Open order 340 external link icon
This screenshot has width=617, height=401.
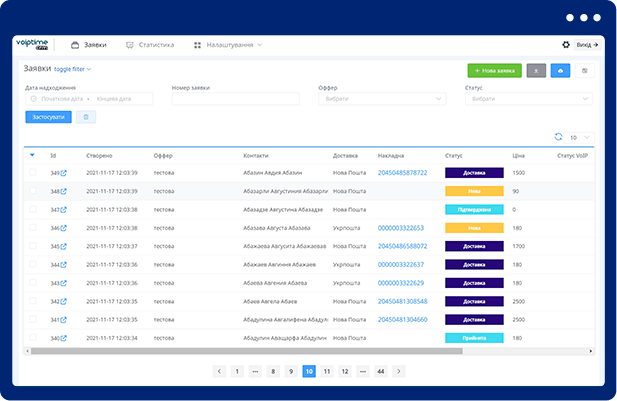click(63, 338)
